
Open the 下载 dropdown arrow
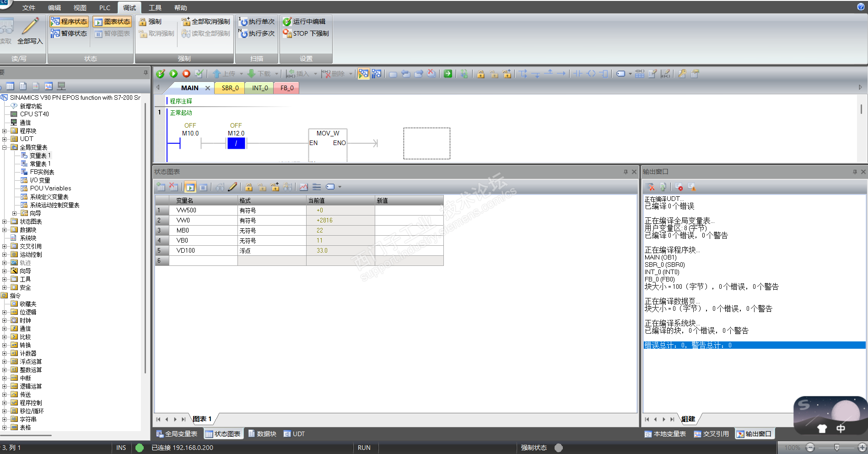coord(276,74)
